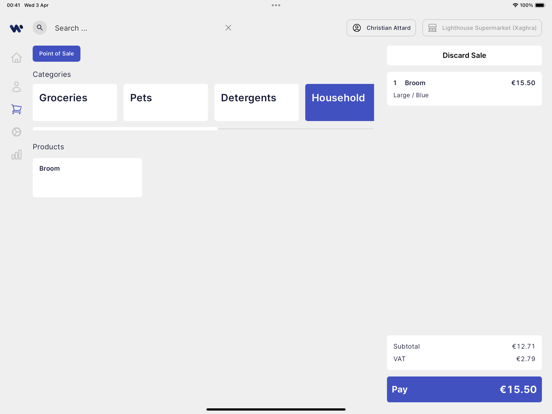Open Lighthouse Supermarket store selector

pos(482,28)
